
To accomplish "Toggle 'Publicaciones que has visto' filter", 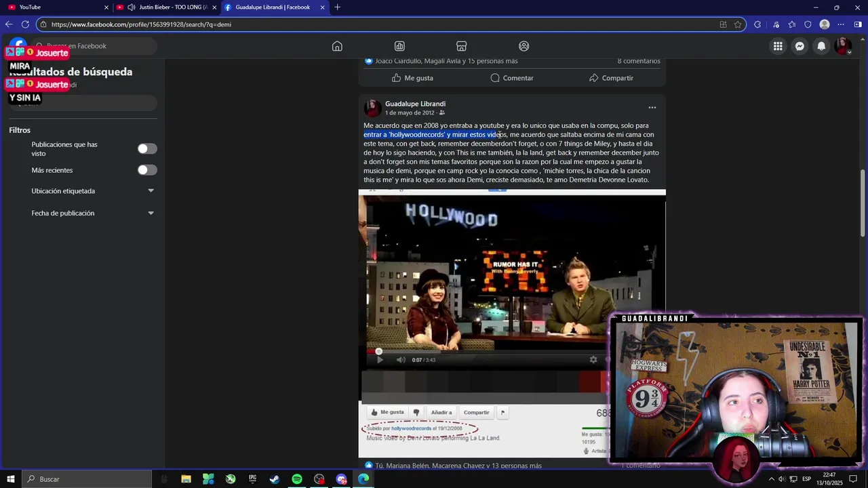I will 147,148.
